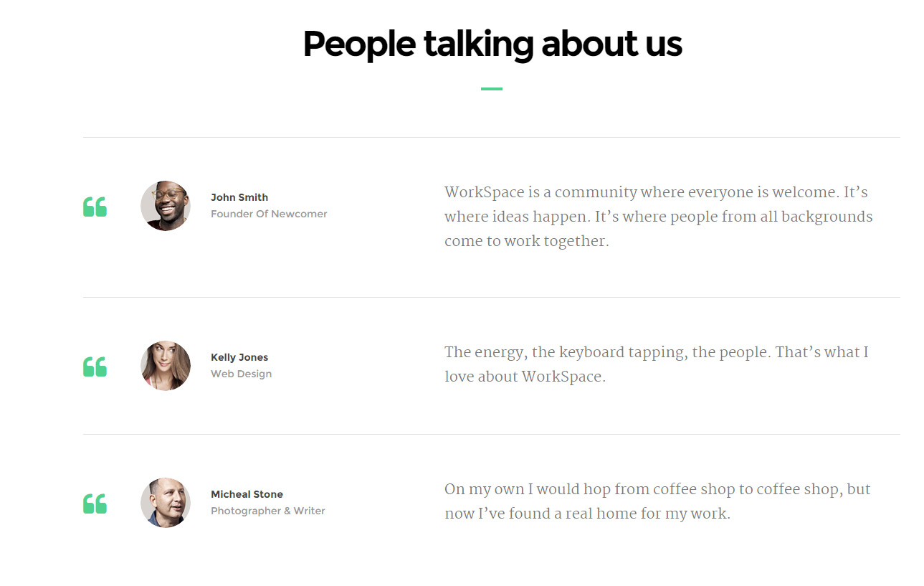Screen dimensions: 924x586
Task: Click the green quote icon beside Kelly Jones
Action: tap(95, 367)
